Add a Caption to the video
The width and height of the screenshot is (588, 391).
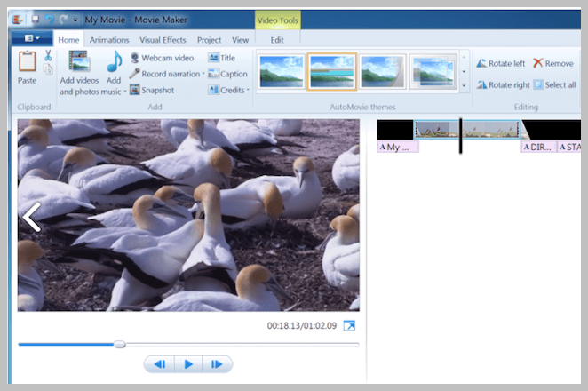227,74
